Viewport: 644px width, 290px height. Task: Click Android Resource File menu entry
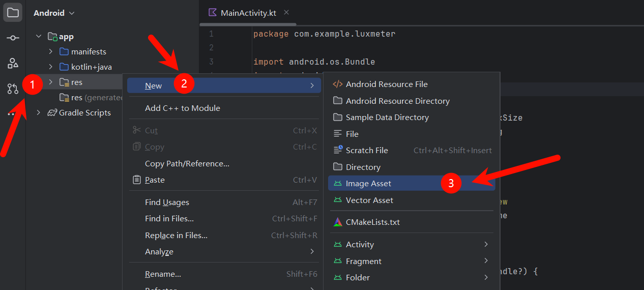(x=387, y=84)
